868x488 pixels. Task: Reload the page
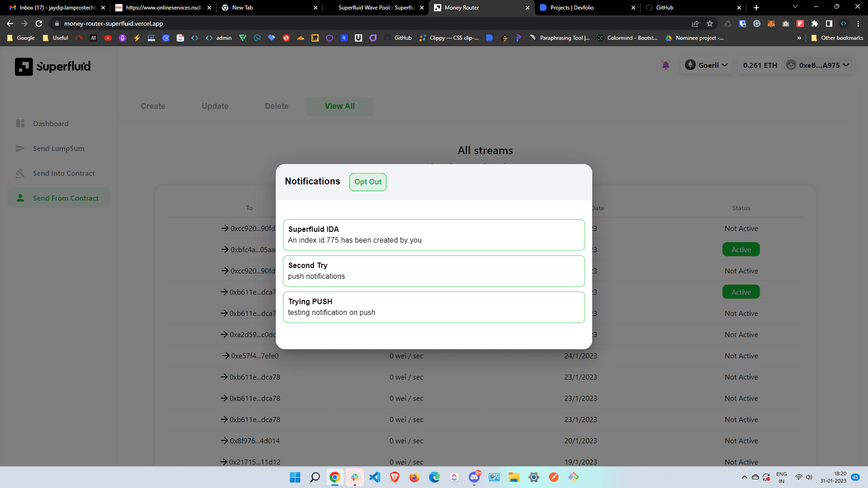(39, 23)
